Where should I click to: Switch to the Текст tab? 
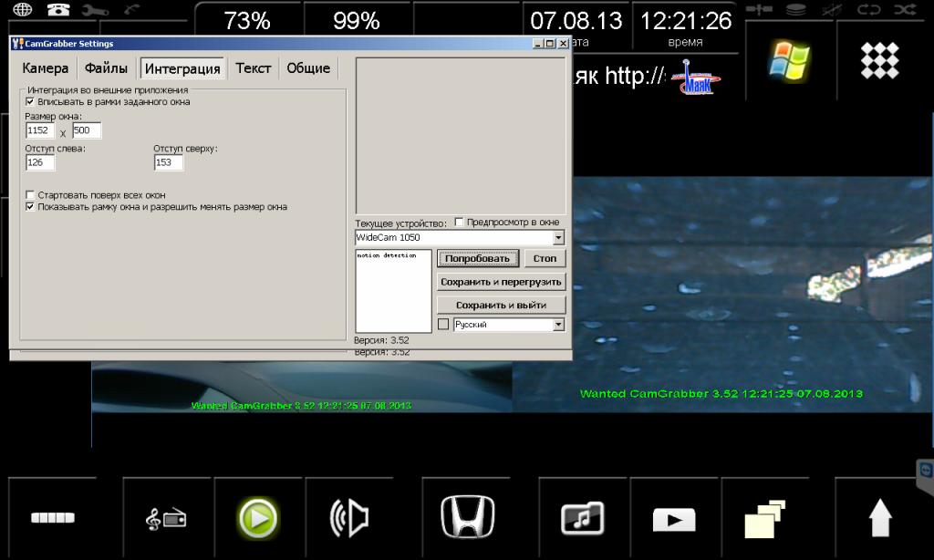click(253, 68)
